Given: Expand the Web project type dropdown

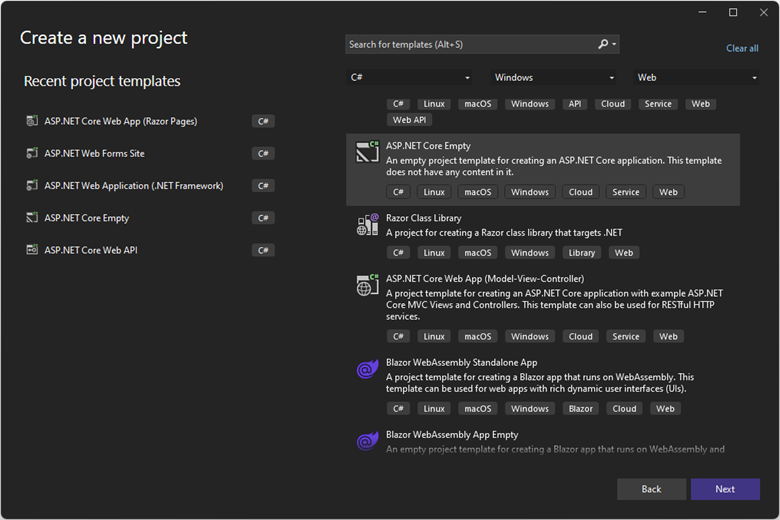Looking at the screenshot, I should (x=697, y=77).
